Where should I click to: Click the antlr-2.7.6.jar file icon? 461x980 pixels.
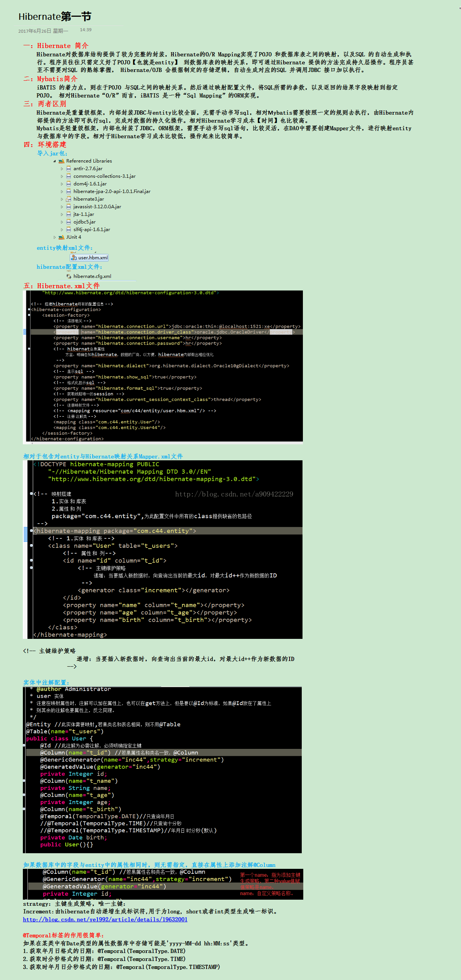(69, 169)
